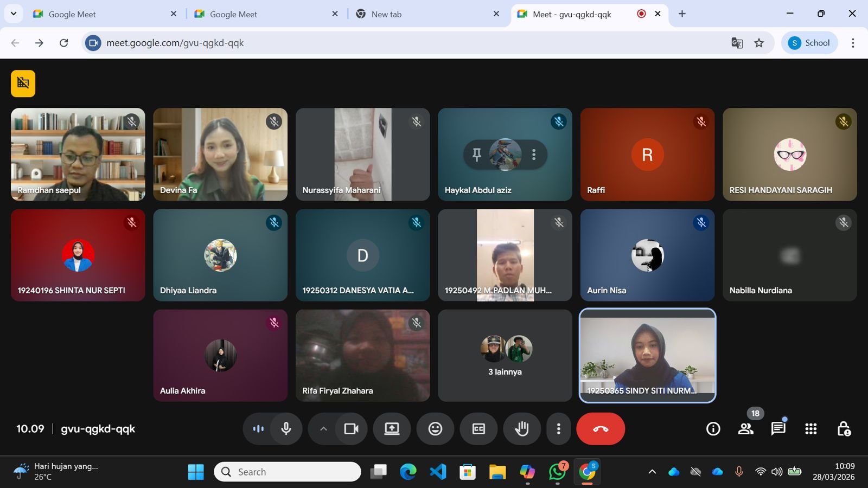Screen dimensions: 868x488
Task: Click the raise hand icon
Action: pyautogui.click(x=521, y=429)
